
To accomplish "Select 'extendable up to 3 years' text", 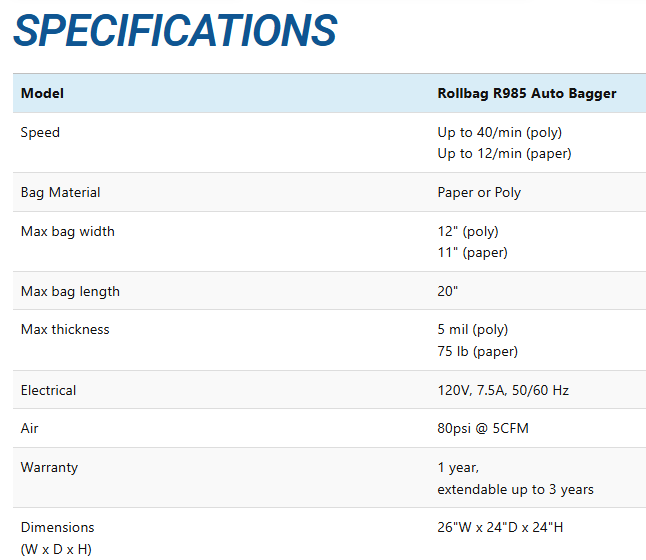I will [x=515, y=489].
